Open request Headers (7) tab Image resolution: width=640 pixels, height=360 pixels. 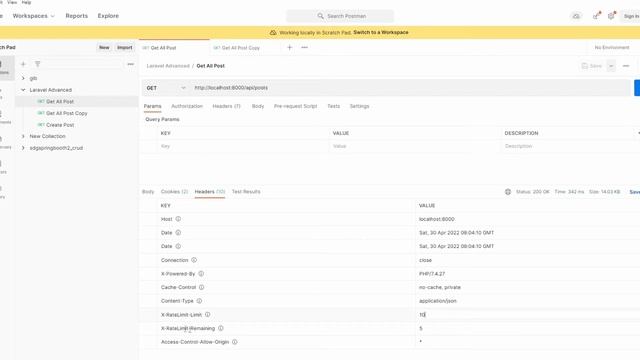tap(227, 106)
